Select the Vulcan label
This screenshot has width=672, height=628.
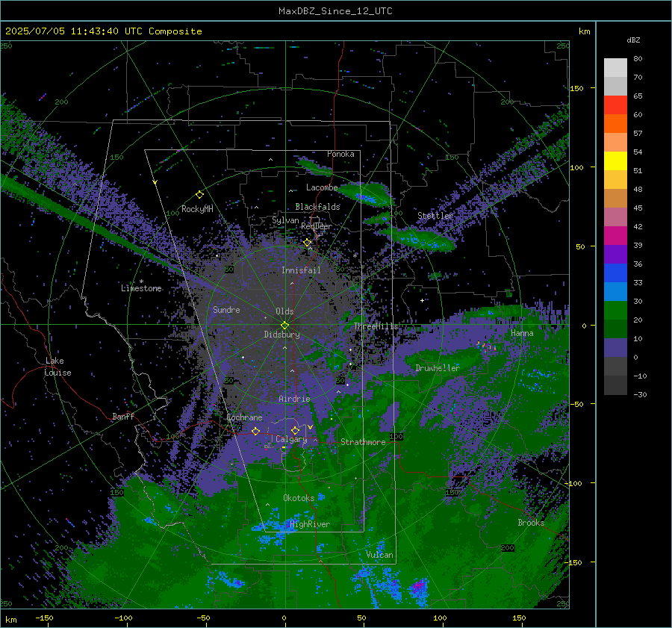coord(380,555)
